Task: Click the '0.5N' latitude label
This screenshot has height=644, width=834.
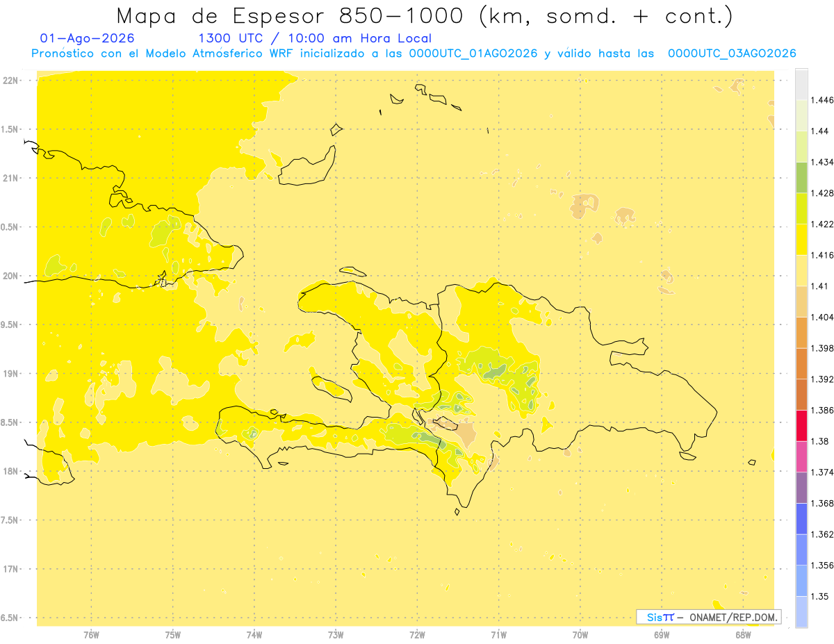Action: click(10, 227)
